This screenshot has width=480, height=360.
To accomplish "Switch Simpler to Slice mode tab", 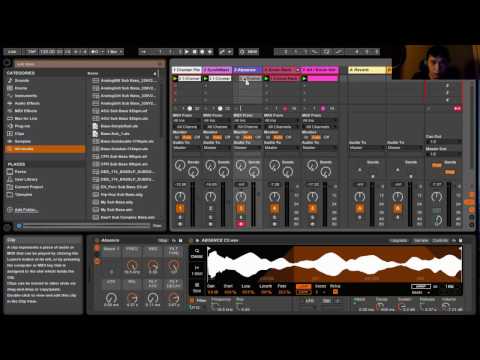I will (x=197, y=287).
